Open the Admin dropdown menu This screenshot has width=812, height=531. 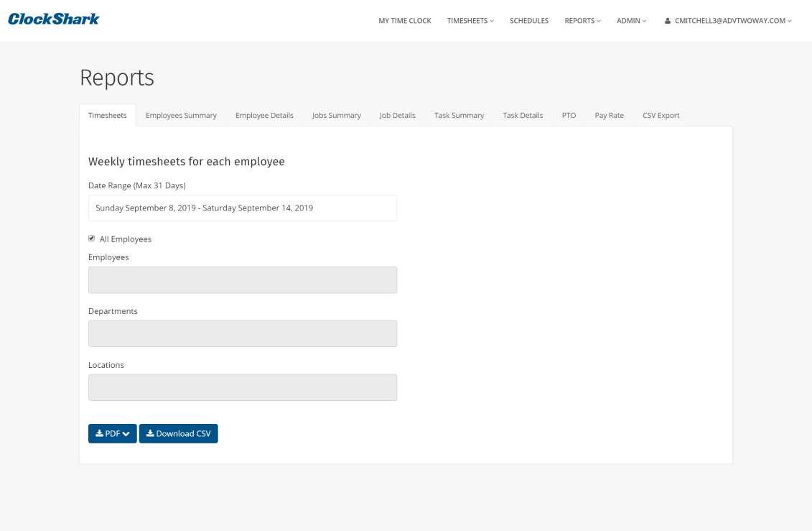[631, 21]
